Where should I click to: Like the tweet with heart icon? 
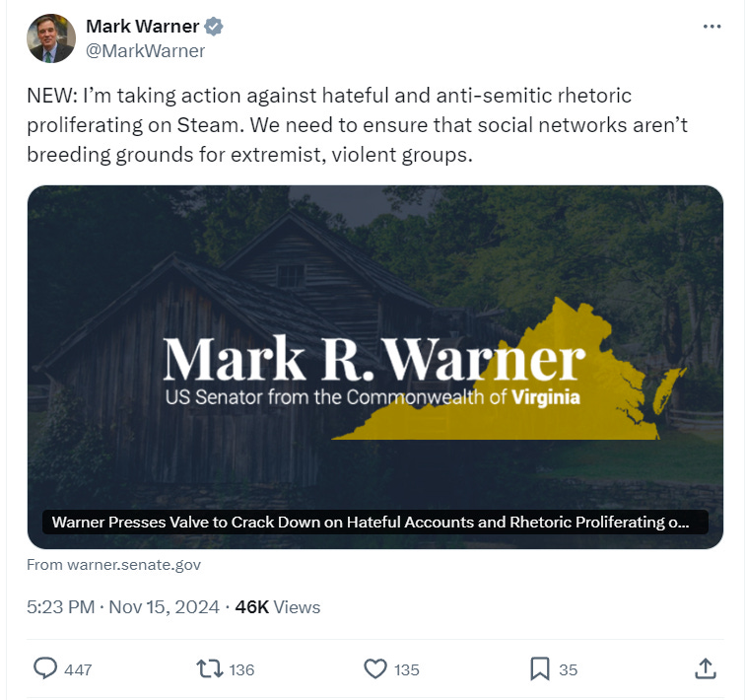point(375,668)
